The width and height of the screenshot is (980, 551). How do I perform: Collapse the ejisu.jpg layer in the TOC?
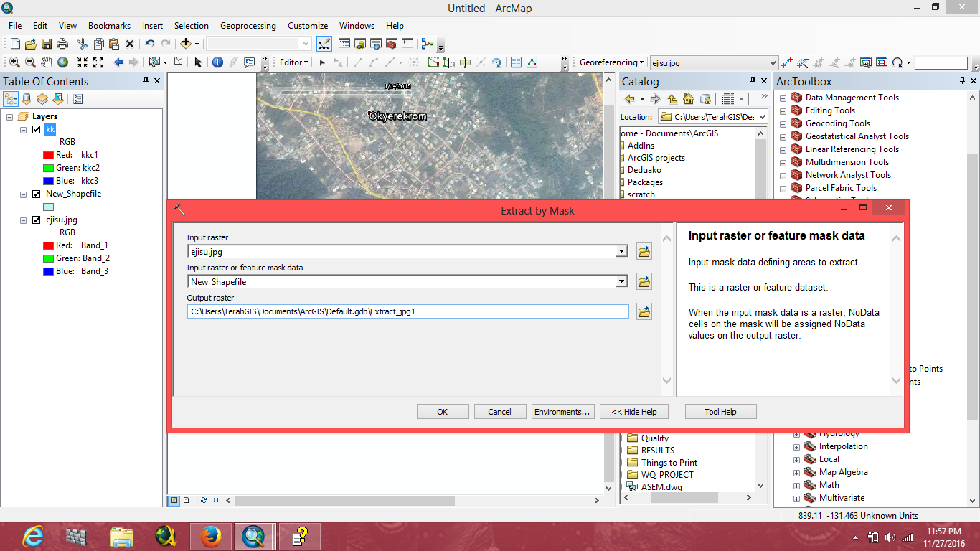click(24, 220)
